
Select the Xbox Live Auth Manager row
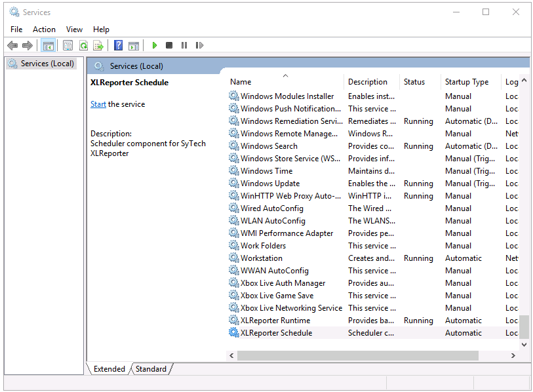373,283
